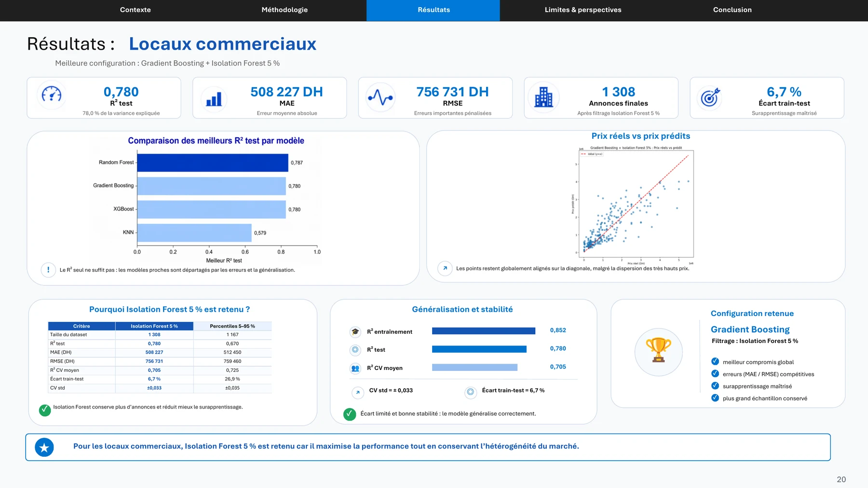Screen dimensions: 868x488
Task: Click the R² entraînement progress bar
Action: tap(484, 331)
